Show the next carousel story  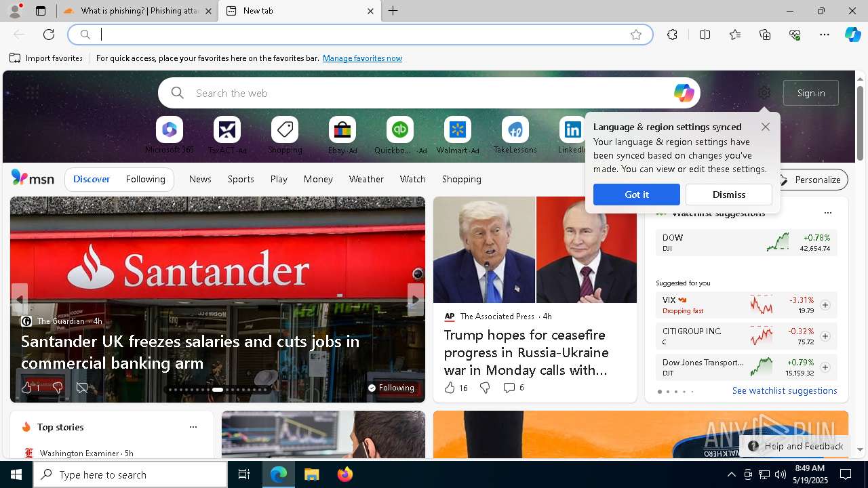pyautogui.click(x=415, y=299)
